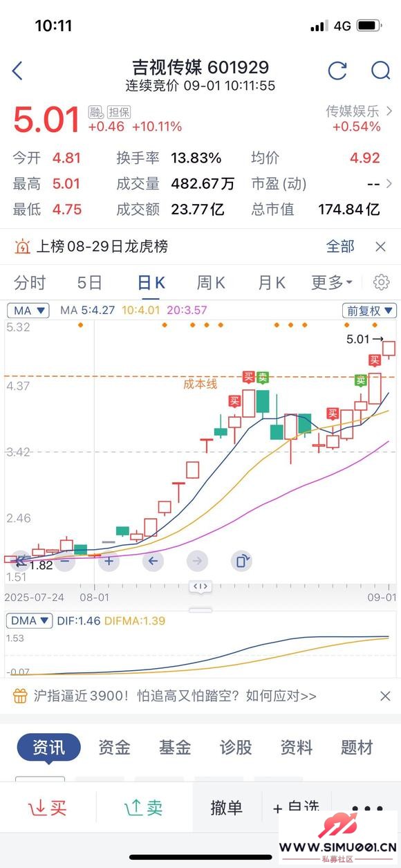Open the search magnifier icon
The image size is (401, 868).
pyautogui.click(x=381, y=70)
